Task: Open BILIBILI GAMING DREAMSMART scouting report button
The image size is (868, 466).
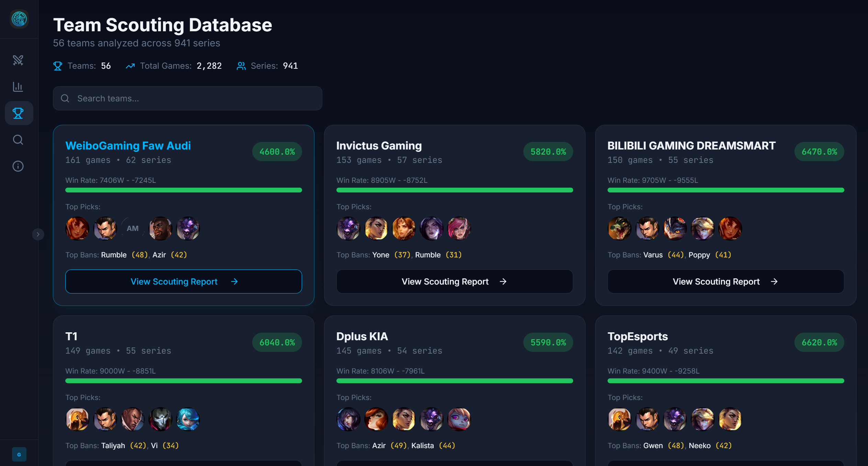Action: click(x=725, y=281)
